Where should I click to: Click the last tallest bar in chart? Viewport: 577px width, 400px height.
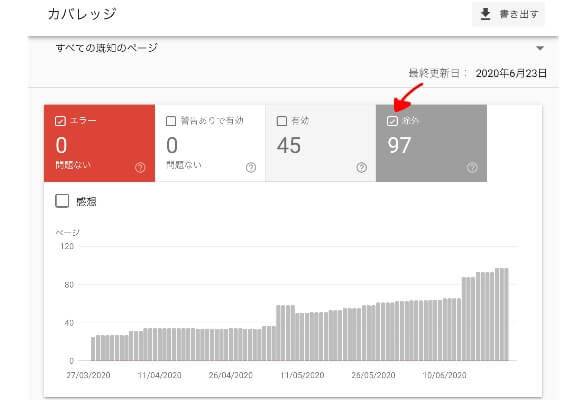click(506, 314)
